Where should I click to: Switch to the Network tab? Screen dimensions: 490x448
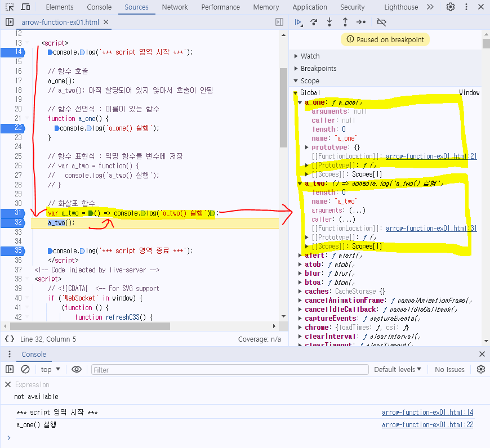[175, 7]
